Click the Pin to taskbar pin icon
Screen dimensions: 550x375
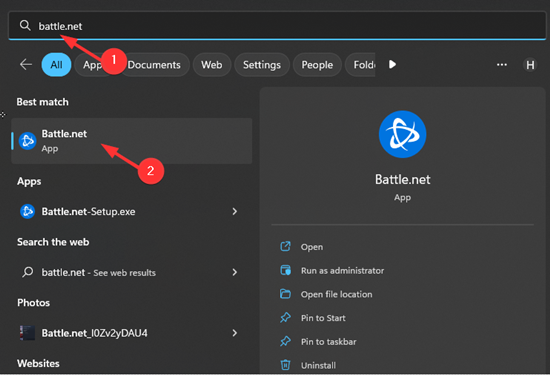(x=285, y=341)
